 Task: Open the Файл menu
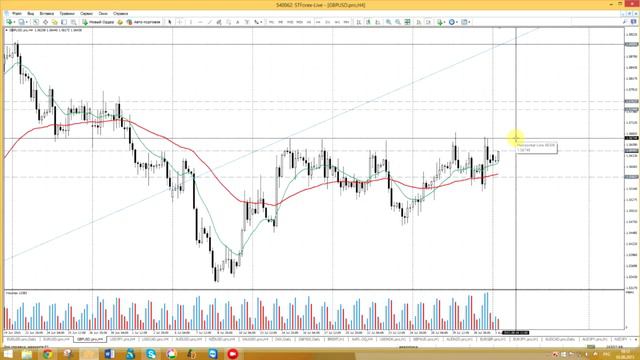point(16,13)
